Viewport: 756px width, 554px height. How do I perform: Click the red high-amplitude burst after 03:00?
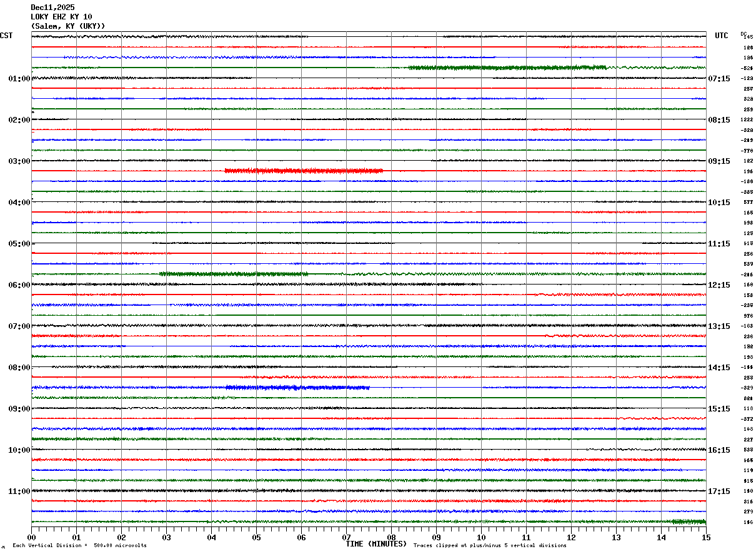304,171
